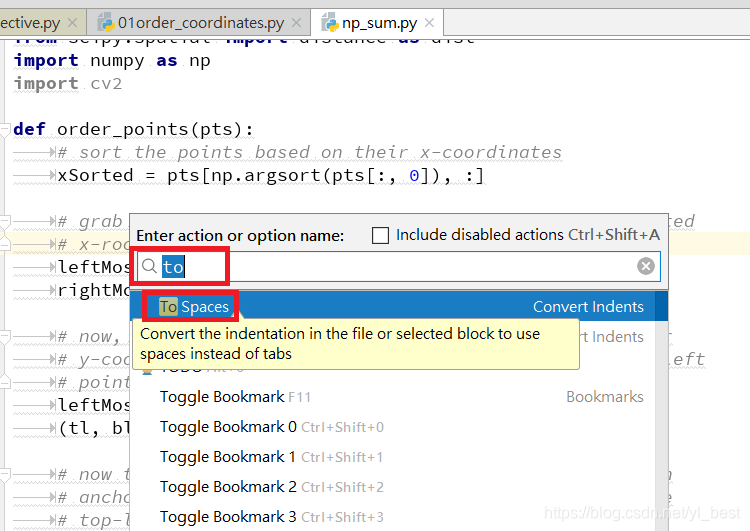The height and width of the screenshot is (531, 750).
Task: Close the partially visible ective.py tab
Action: (72, 22)
